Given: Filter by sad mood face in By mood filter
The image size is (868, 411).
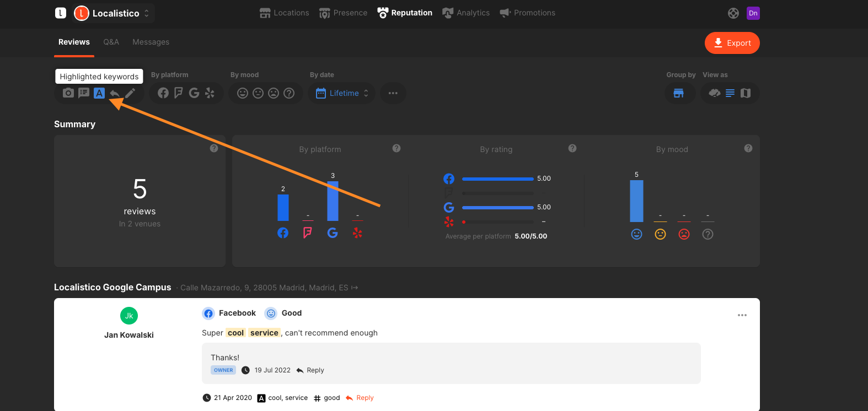Looking at the screenshot, I should tap(274, 93).
